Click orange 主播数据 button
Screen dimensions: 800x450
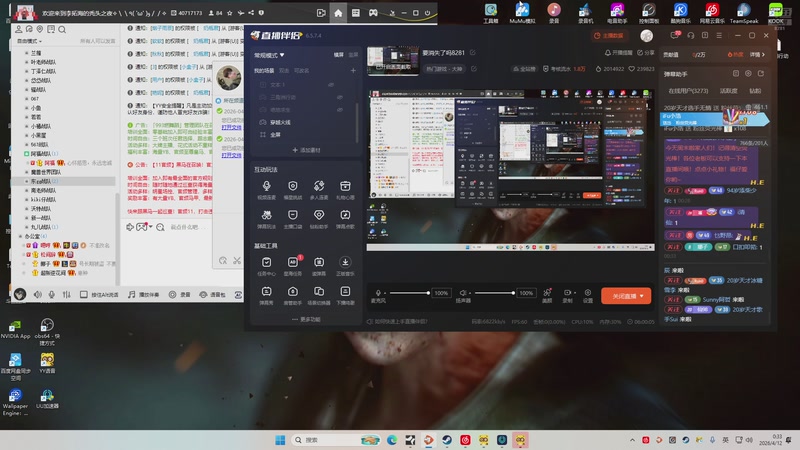coord(609,36)
